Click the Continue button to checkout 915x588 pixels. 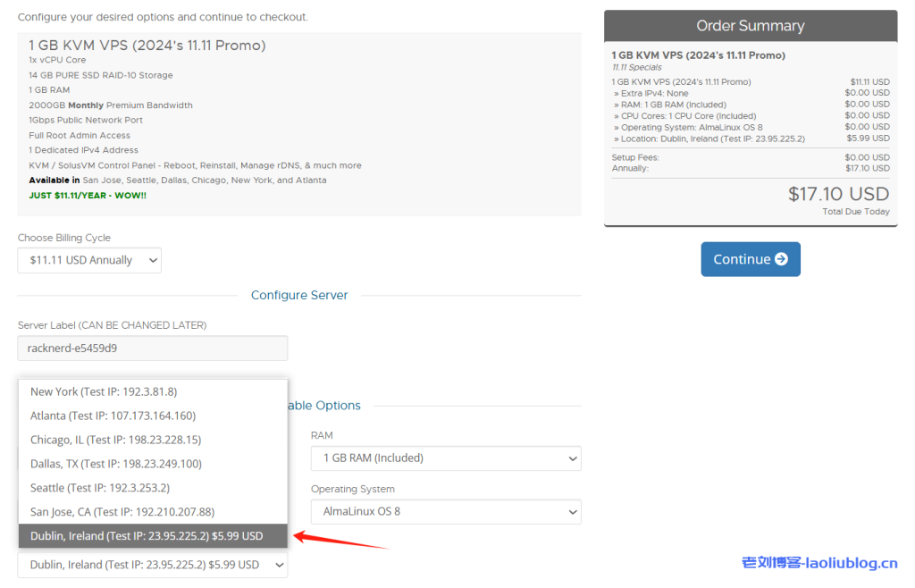[x=750, y=259]
